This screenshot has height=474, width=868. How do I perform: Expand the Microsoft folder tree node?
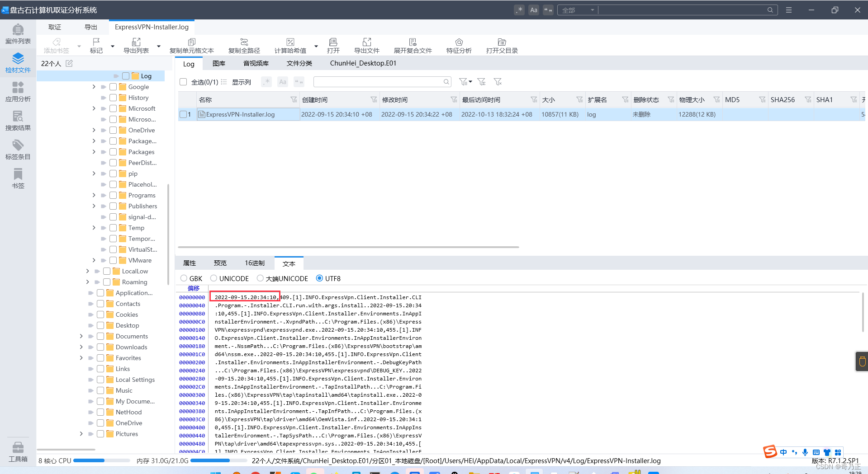[x=94, y=108]
